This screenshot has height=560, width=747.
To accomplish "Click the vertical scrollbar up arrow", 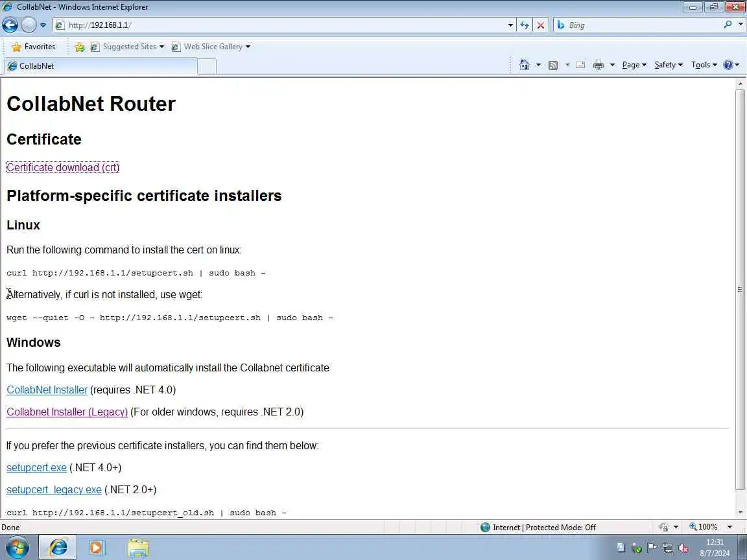I will (x=741, y=84).
